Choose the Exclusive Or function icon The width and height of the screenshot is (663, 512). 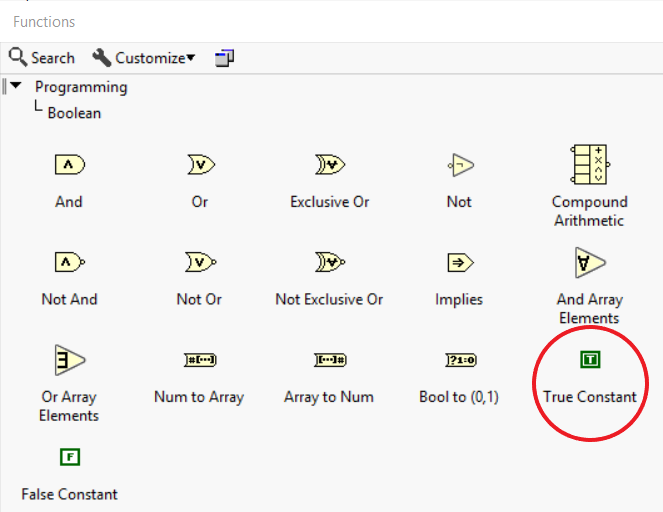point(330,164)
